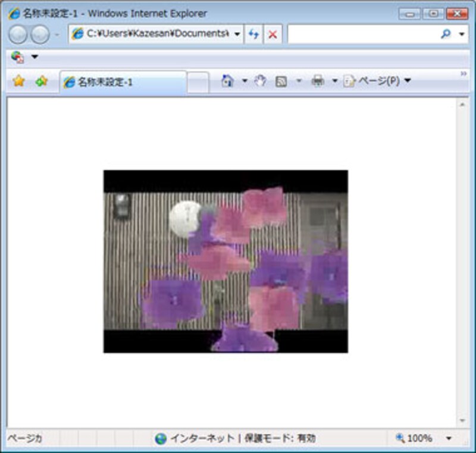The width and height of the screenshot is (476, 453).
Task: Click the flower animation image
Action: pyautogui.click(x=226, y=262)
